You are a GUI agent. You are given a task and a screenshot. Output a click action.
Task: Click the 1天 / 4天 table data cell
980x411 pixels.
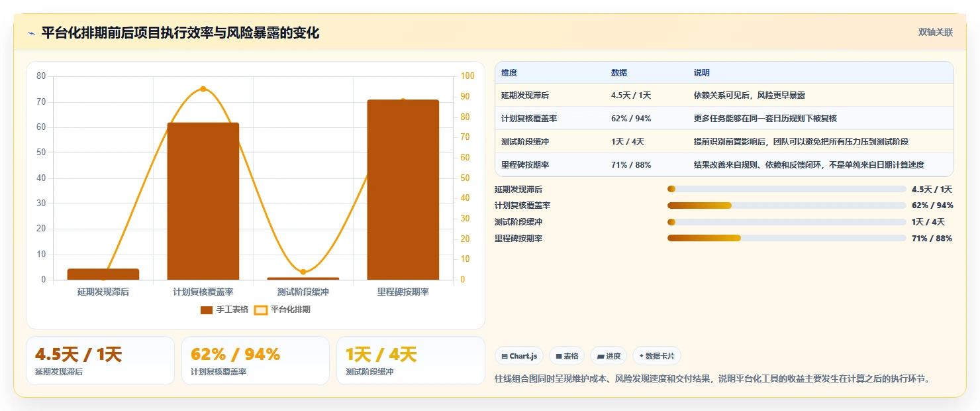pos(628,141)
